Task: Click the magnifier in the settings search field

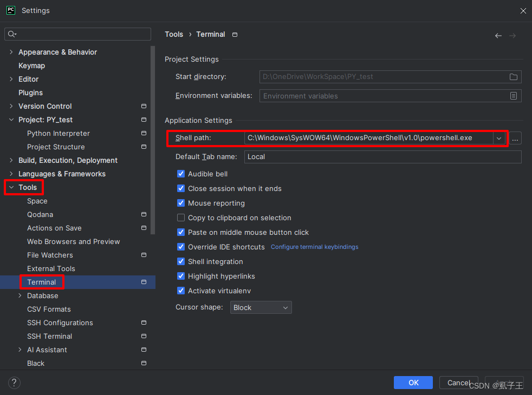Action: coord(11,34)
